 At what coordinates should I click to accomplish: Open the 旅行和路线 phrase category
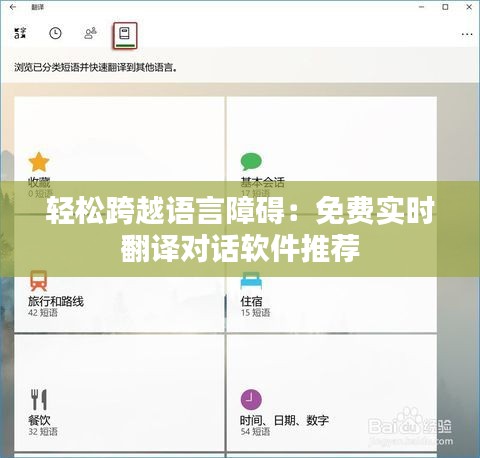click(56, 301)
